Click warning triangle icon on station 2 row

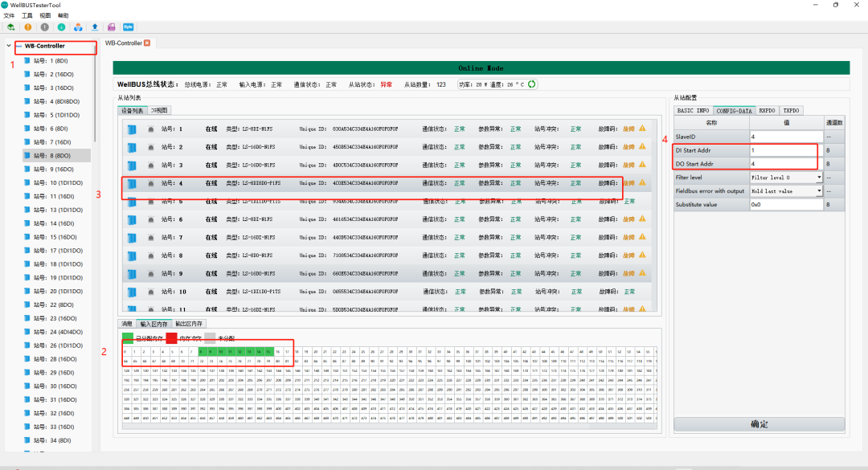tap(642, 147)
